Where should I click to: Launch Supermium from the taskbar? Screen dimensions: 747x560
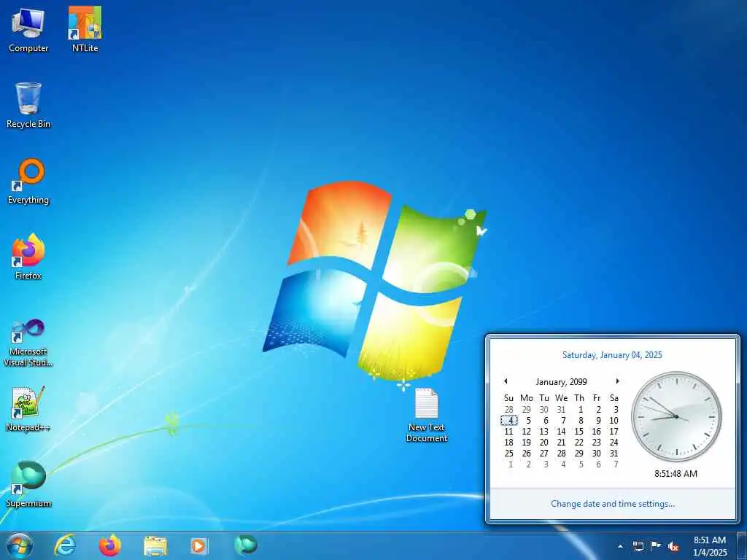point(246,545)
